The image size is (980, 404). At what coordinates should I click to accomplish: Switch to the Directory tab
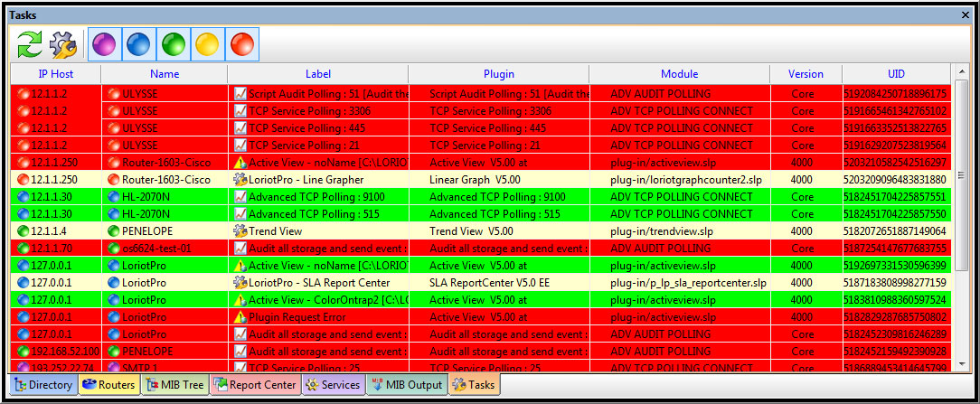(x=43, y=385)
